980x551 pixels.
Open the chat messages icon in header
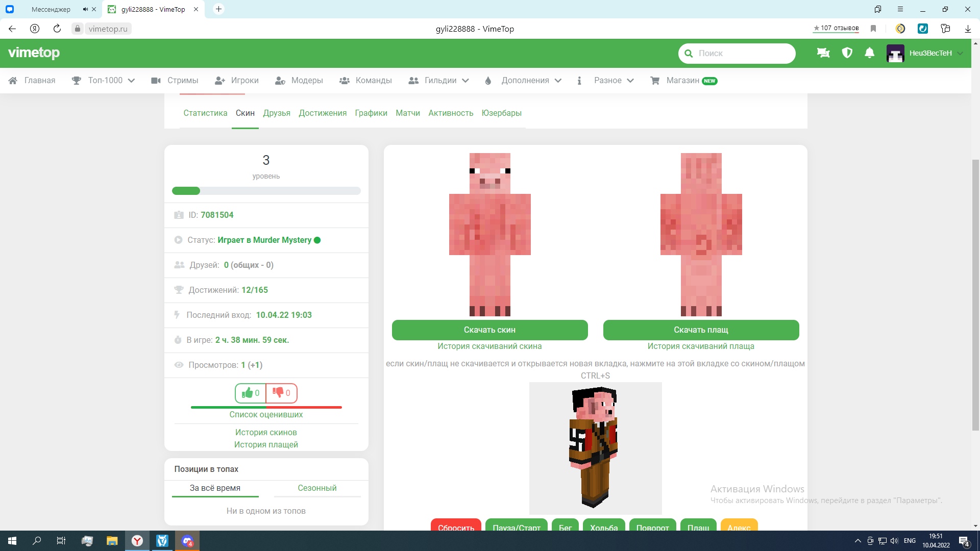823,53
